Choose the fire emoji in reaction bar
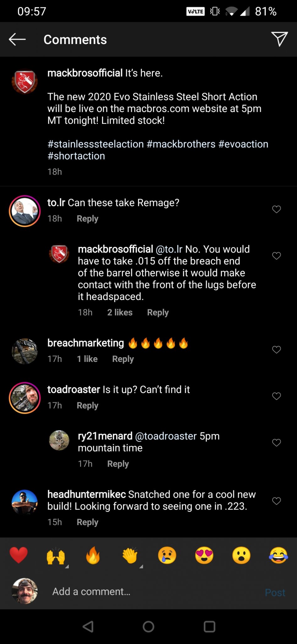297x644 pixels. 93,555
